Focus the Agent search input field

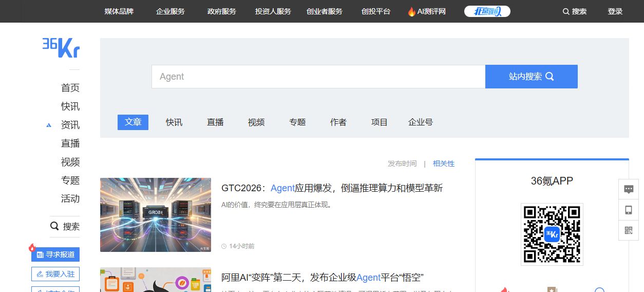[318, 77]
